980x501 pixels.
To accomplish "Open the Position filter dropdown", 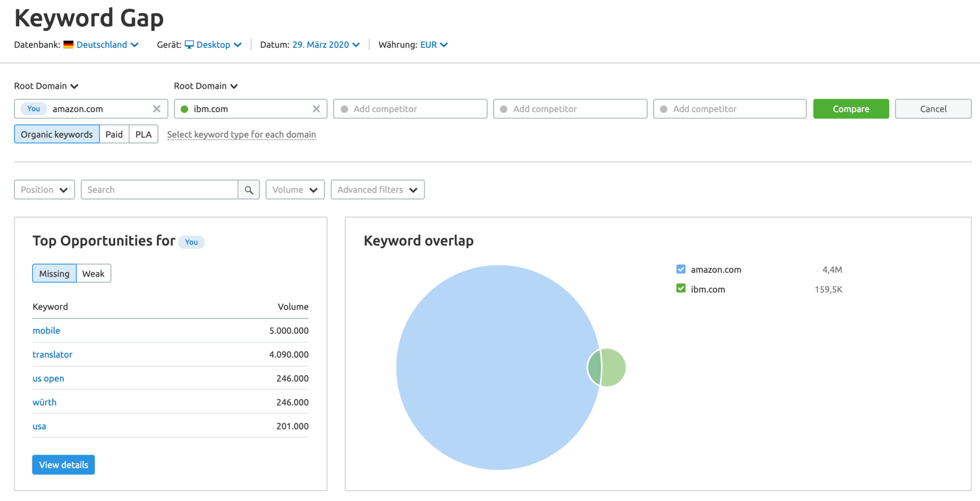I will (x=45, y=190).
